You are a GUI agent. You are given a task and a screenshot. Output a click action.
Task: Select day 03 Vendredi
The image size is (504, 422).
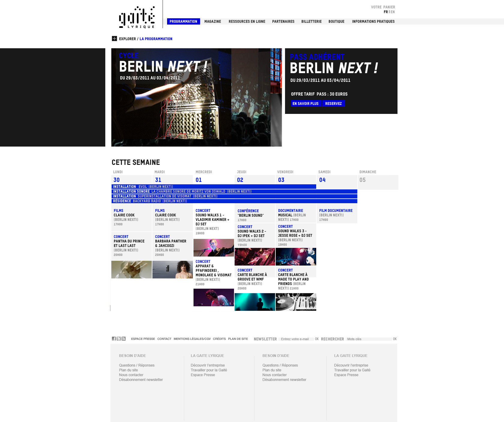pos(296,180)
